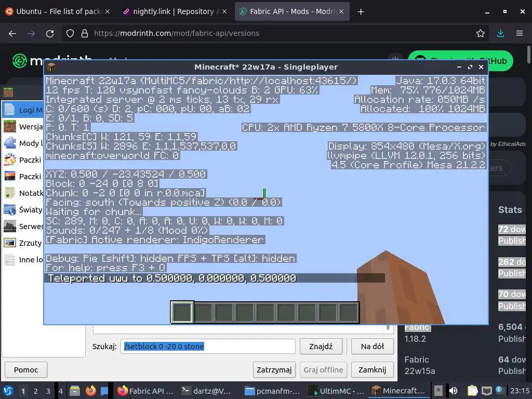Click the Znajdź find button
532x399 pixels.
click(321, 347)
